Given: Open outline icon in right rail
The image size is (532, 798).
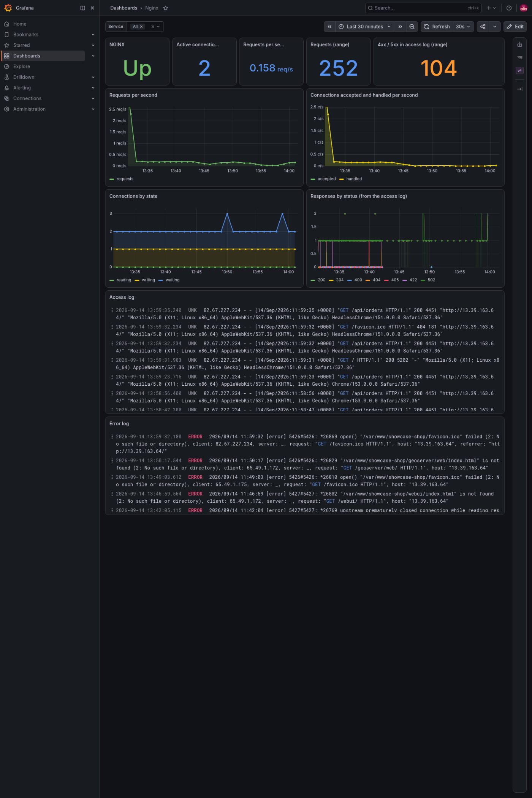Looking at the screenshot, I should pos(519,58).
